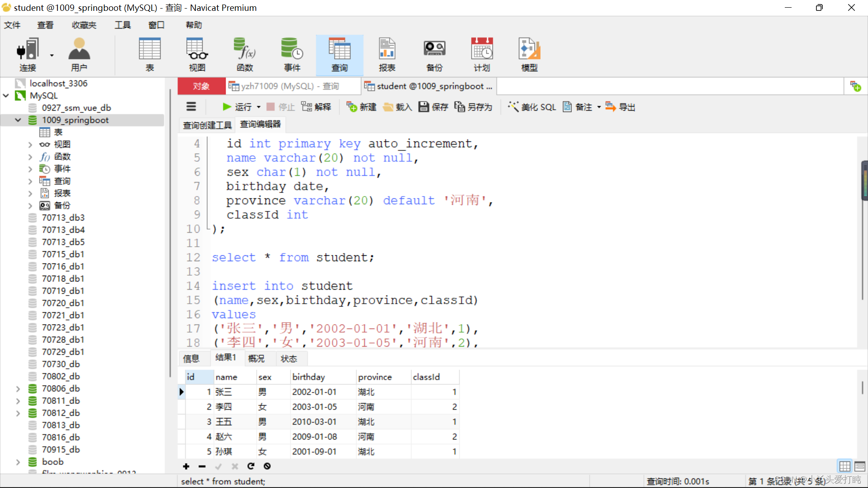Viewport: 868px width, 488px height.
Task: Select the 查询编辑器 tab
Action: (x=260, y=125)
